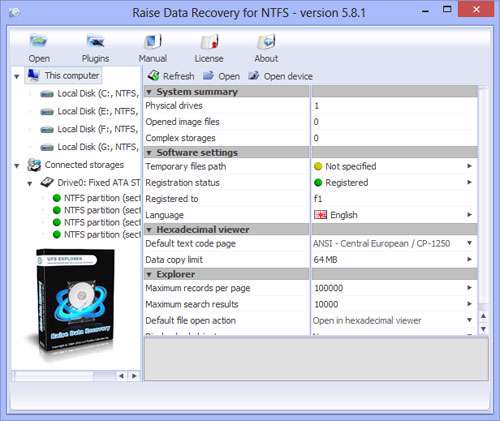
Task: Click the Physical drives value 1
Action: (317, 106)
